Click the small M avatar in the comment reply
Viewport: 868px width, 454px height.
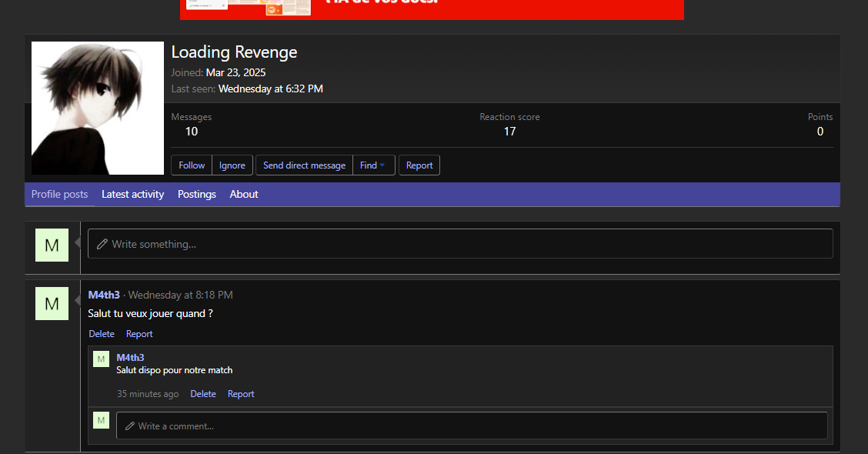pyautogui.click(x=101, y=359)
